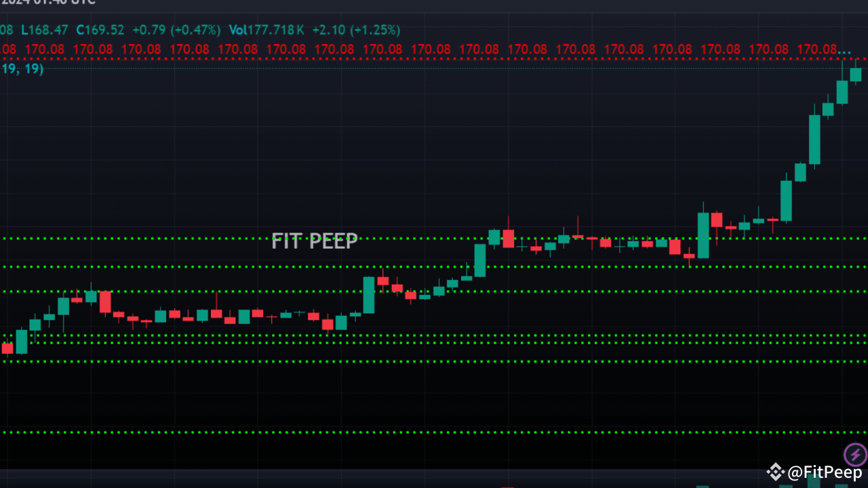Click the rightmost red "170.08" price label
The image size is (868, 488).
[817, 49]
